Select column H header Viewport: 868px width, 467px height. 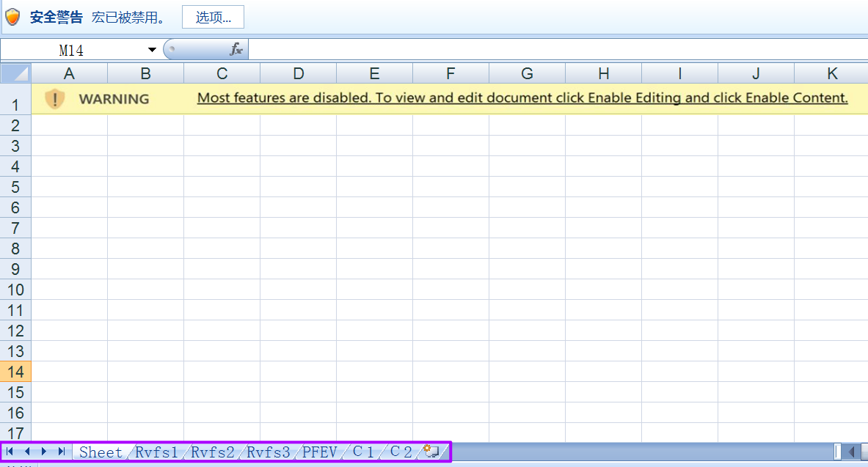pos(604,73)
